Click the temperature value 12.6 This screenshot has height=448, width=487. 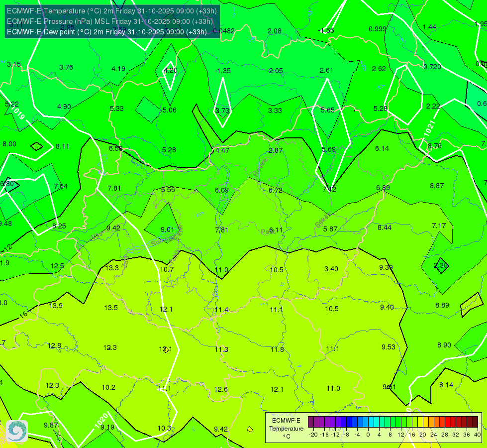[x=221, y=390]
